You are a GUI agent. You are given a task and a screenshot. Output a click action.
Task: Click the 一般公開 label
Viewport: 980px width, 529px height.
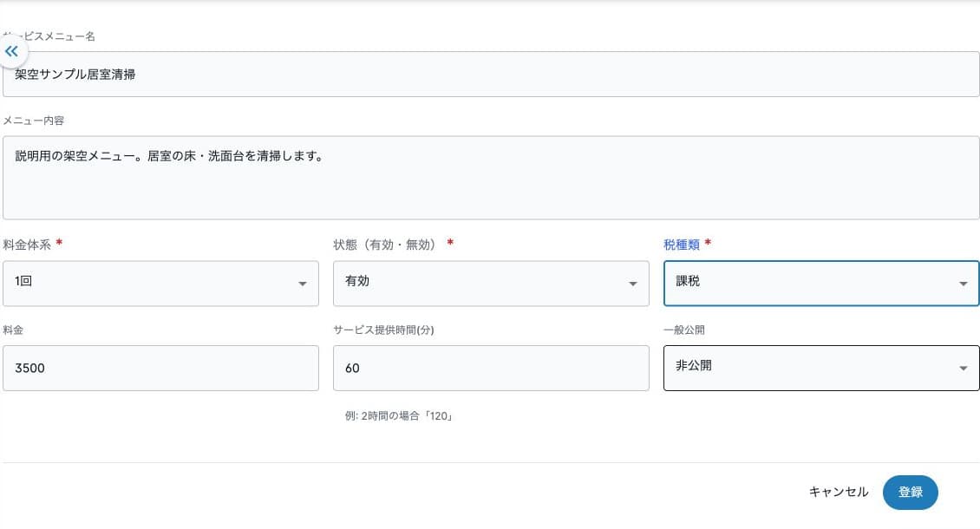click(683, 330)
